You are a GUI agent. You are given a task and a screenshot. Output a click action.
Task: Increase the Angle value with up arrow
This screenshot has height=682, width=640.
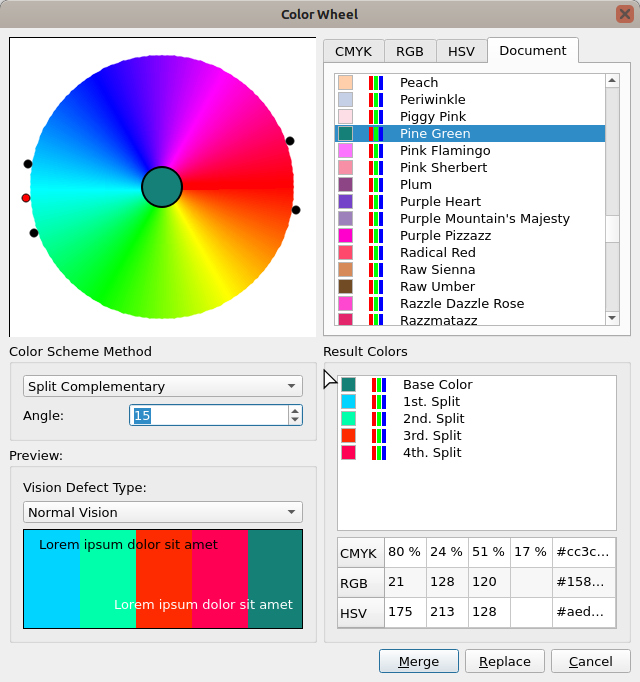click(x=294, y=410)
